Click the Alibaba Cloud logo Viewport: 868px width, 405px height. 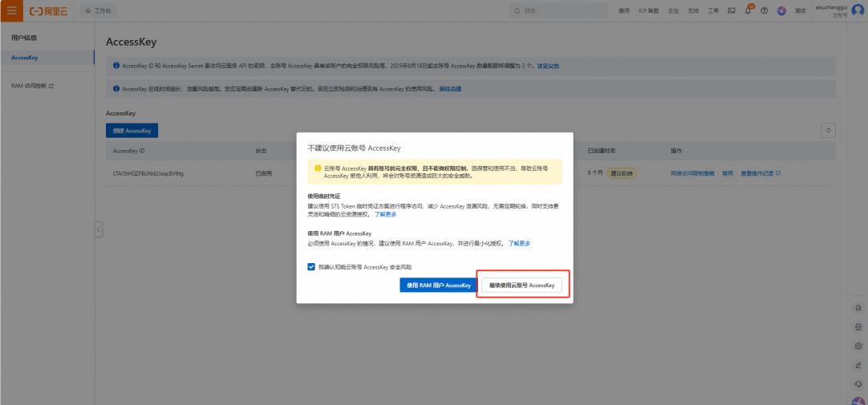click(49, 10)
